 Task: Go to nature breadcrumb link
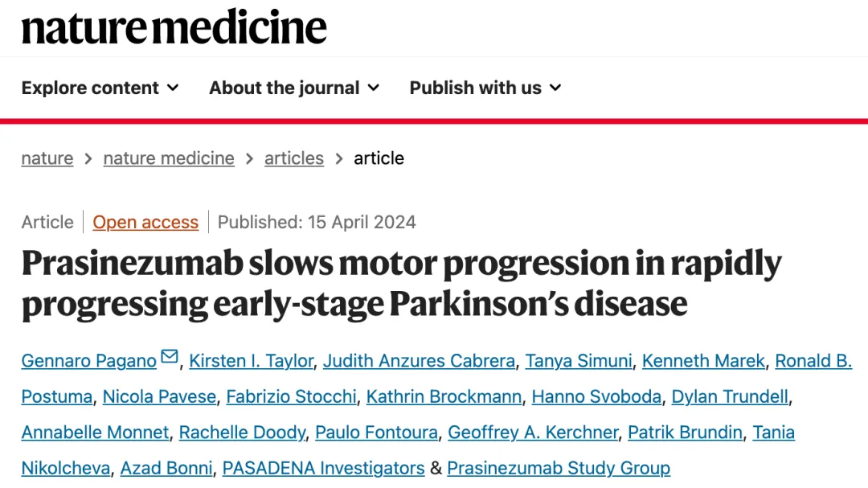pyautogui.click(x=47, y=158)
